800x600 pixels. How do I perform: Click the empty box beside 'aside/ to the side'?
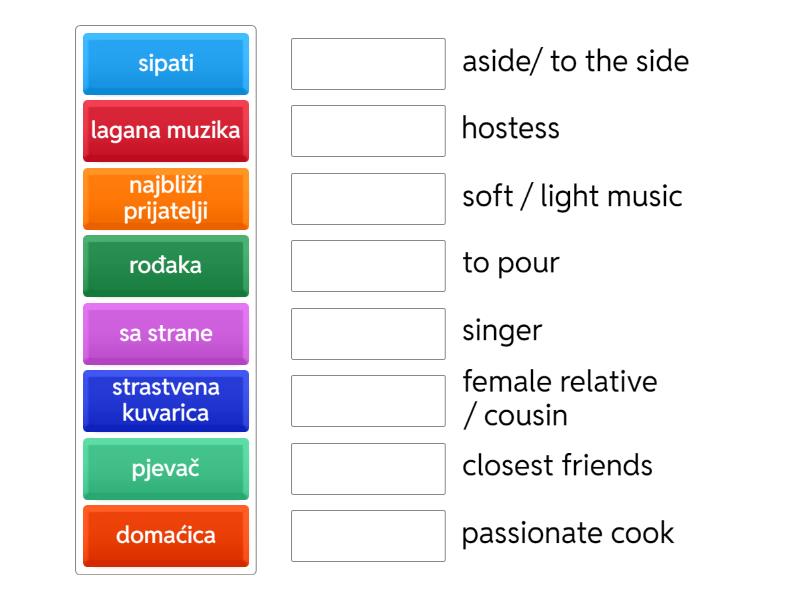(368, 64)
